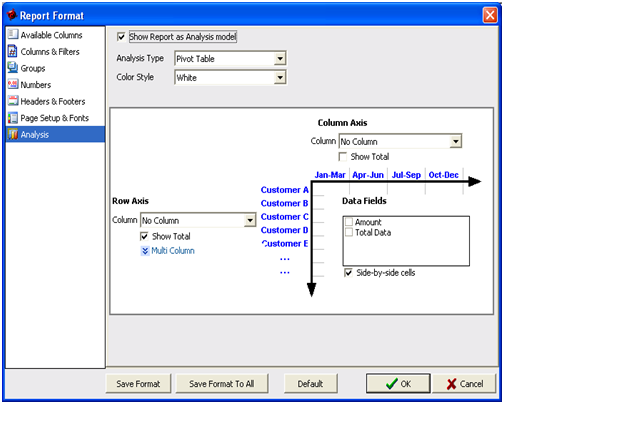Click the Numbers icon in sidebar
This screenshot has width=635, height=442.
pyautogui.click(x=12, y=85)
